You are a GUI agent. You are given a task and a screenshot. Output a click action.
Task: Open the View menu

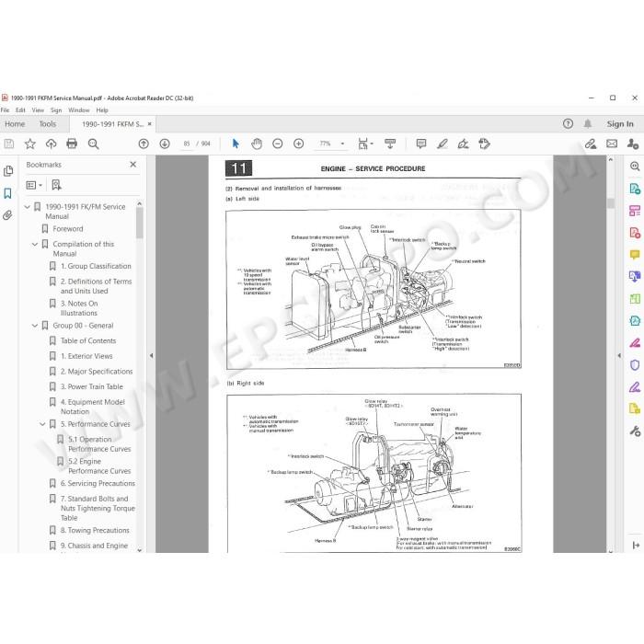(x=38, y=110)
